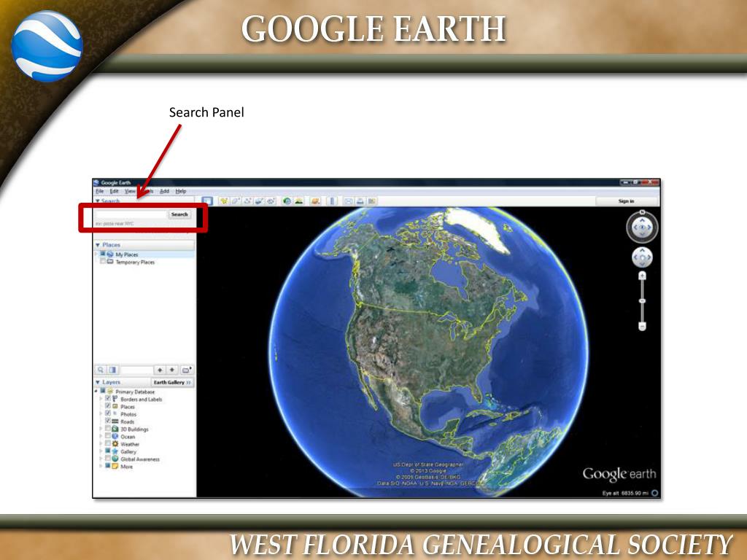Viewport: 747px width, 560px height.
Task: Collapse the Primary Database tree node
Action: pyautogui.click(x=97, y=392)
